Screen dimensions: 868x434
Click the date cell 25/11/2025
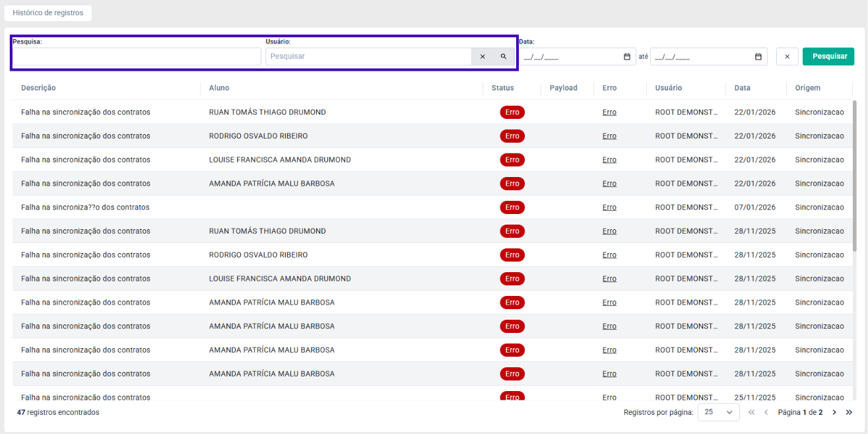pos(756,398)
